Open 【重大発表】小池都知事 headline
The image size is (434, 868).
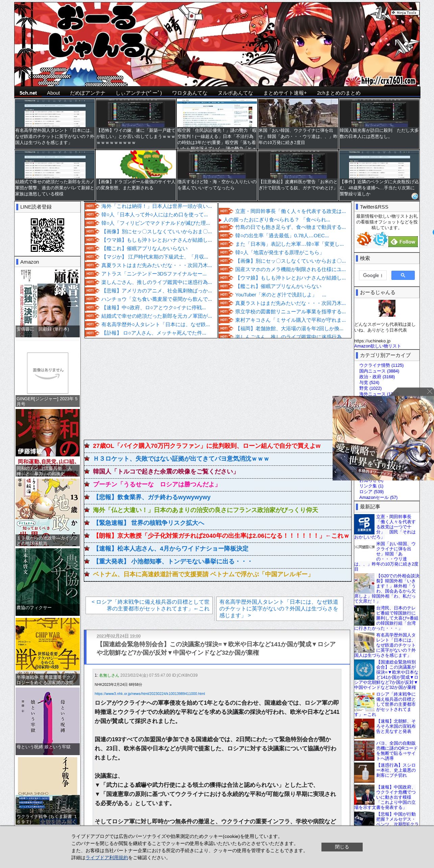172,561
